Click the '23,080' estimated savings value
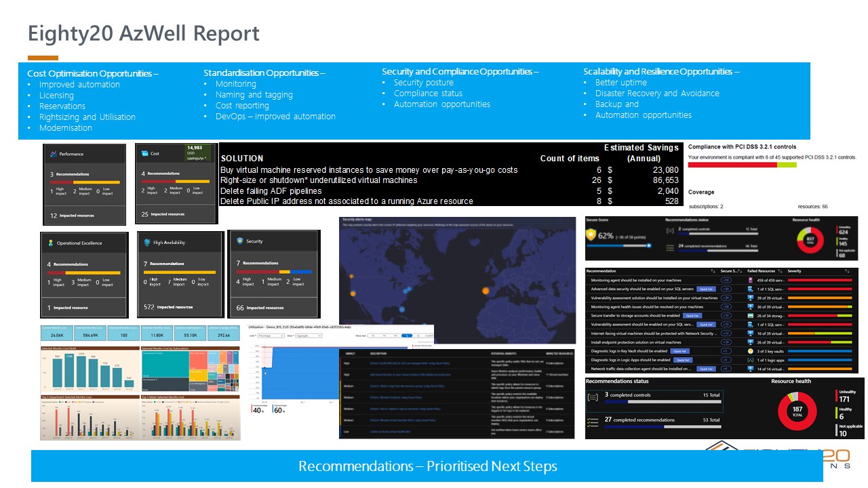Screen dimensions: 868x488 pyautogui.click(x=665, y=169)
